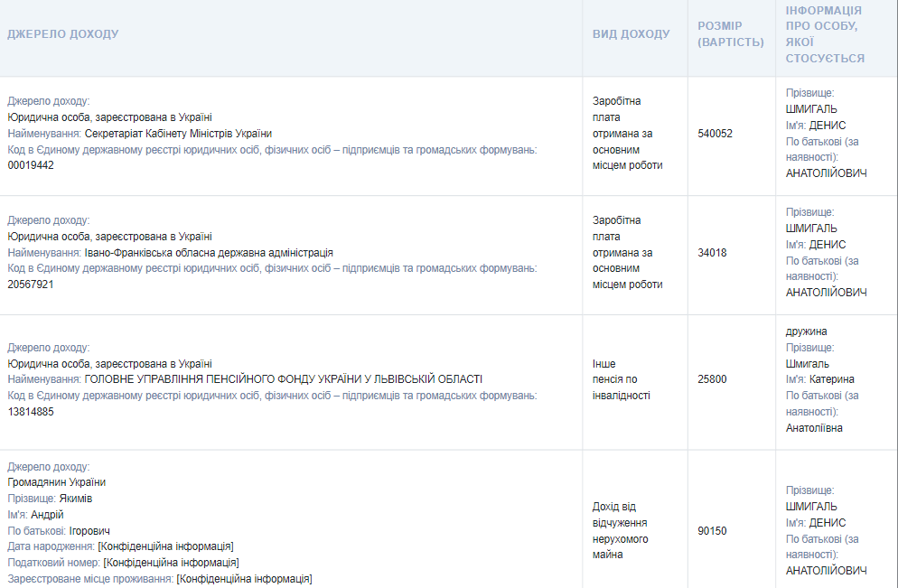Click the "пенсія по інвалідності" income type
Viewport: 898px width, 588px height.
621,387
